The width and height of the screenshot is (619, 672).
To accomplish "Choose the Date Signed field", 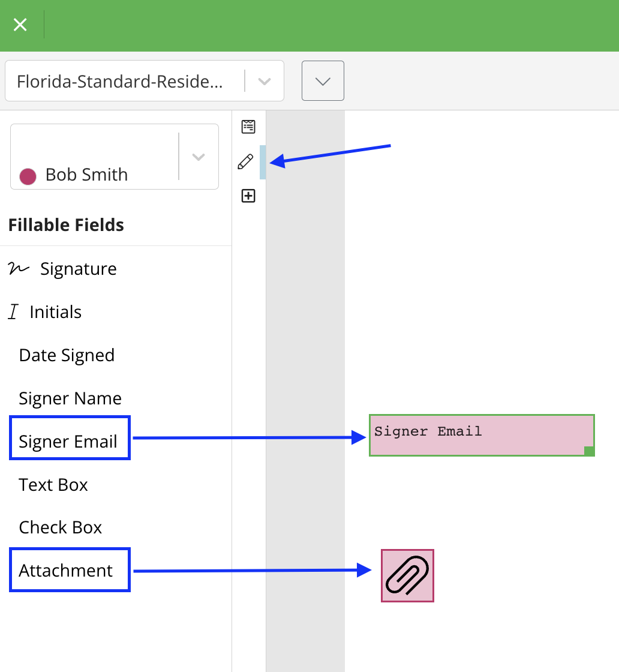I will click(x=67, y=355).
